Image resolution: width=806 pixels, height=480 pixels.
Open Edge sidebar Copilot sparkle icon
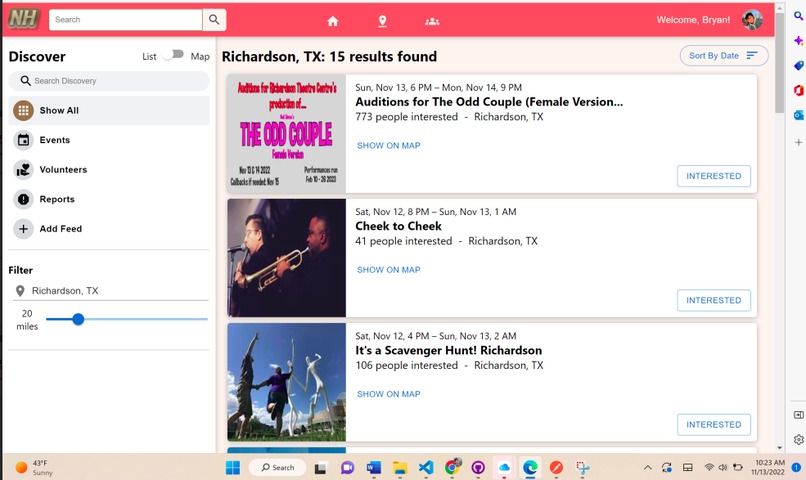coord(798,41)
